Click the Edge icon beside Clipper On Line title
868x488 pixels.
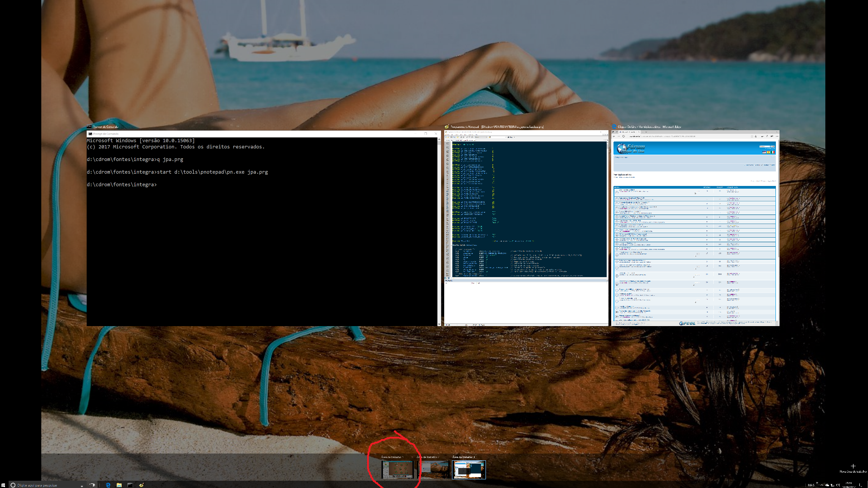point(614,127)
